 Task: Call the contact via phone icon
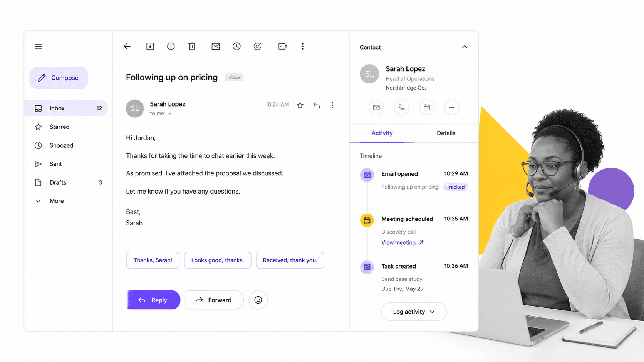coord(401,108)
